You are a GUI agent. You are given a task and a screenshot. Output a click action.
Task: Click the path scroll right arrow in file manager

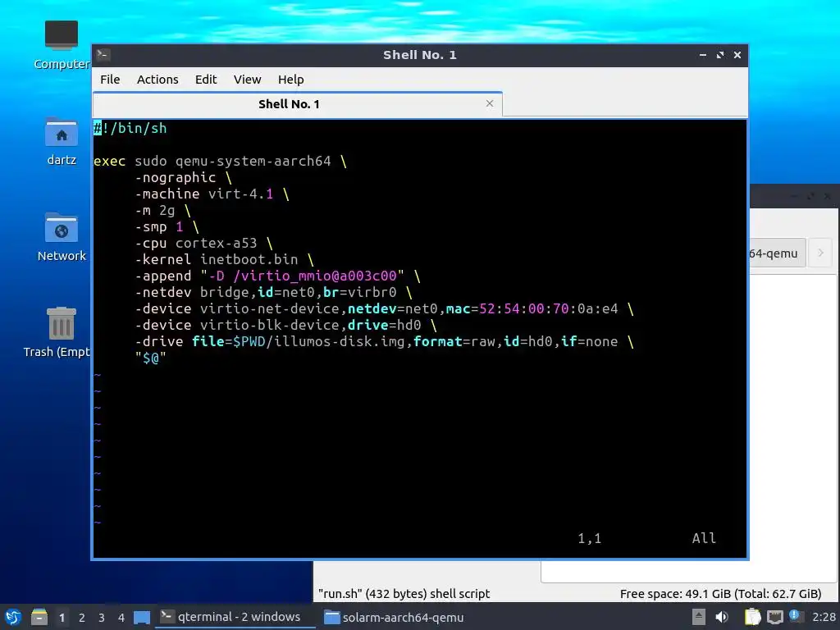tap(820, 253)
